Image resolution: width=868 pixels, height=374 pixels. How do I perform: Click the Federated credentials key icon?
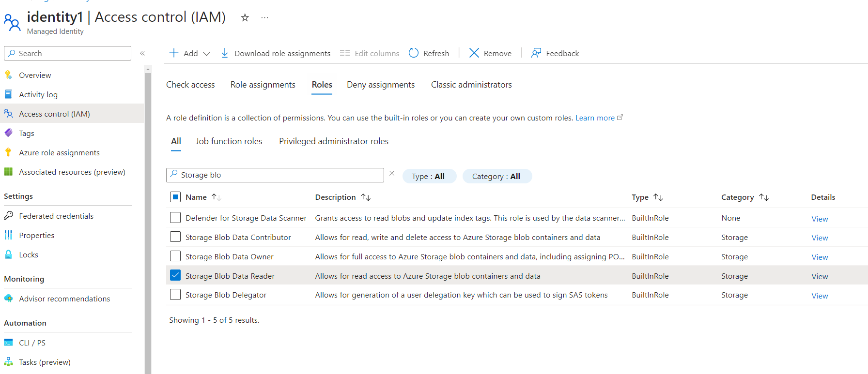[9, 216]
